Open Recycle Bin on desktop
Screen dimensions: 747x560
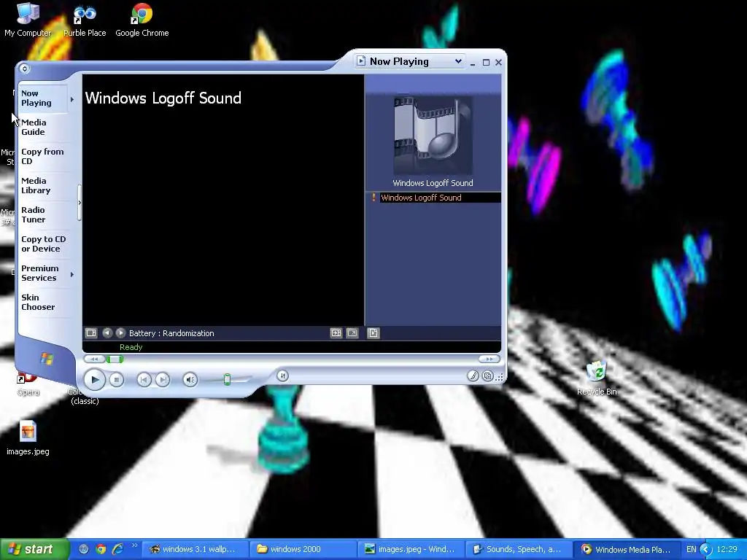[x=597, y=378]
